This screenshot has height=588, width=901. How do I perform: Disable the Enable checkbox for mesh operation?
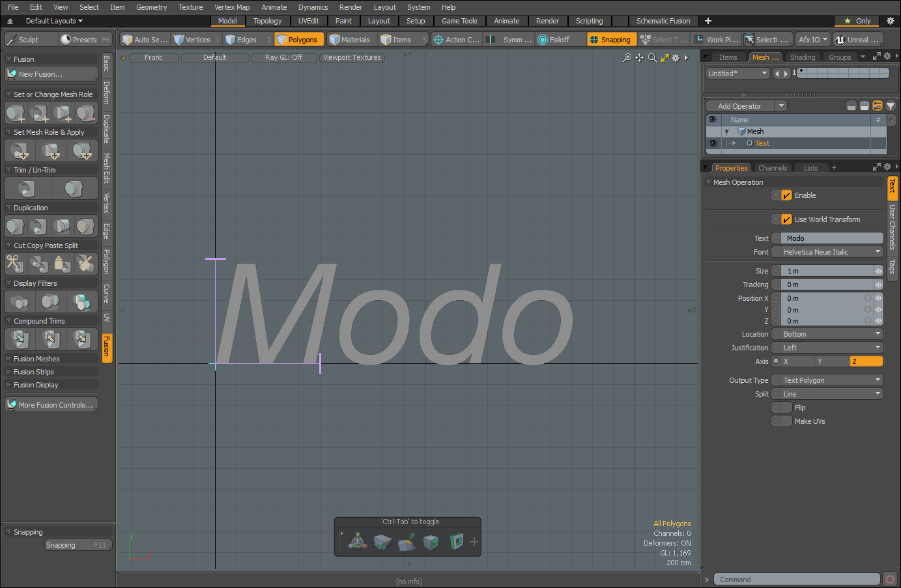click(786, 195)
